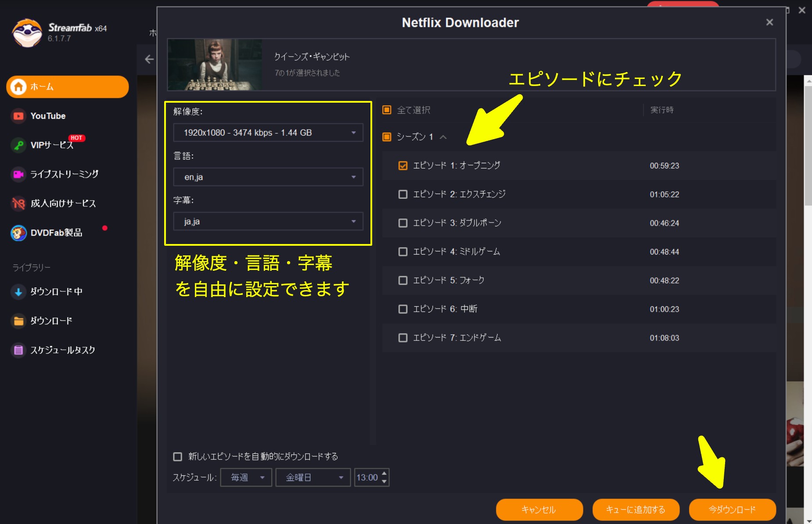Toggle シーズン 1 checkbox
The image size is (812, 524).
point(387,137)
